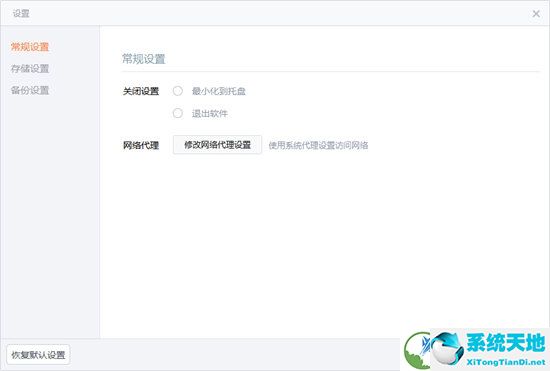
Task: Click the 网络代理 label
Action: click(141, 145)
